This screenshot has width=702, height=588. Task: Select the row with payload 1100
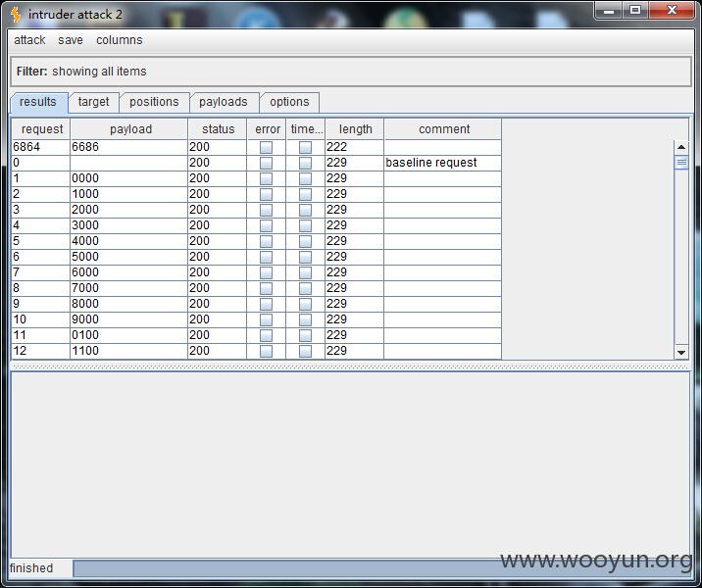coord(256,351)
